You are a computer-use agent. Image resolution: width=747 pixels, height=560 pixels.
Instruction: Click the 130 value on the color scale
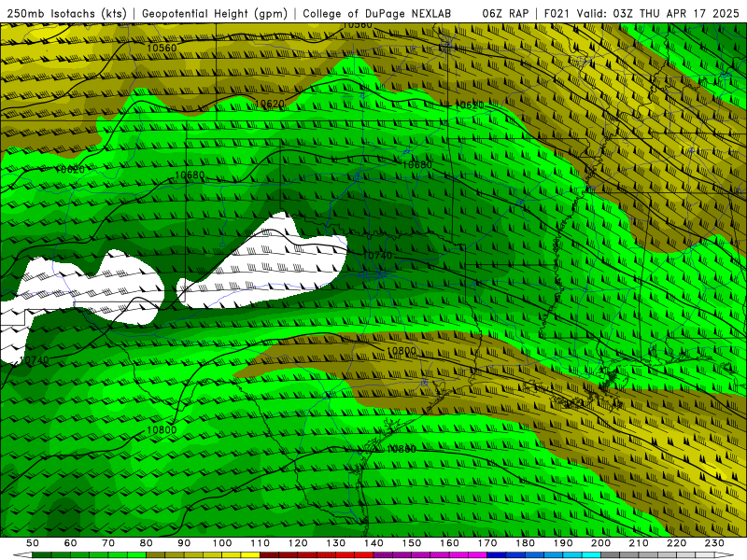336,543
